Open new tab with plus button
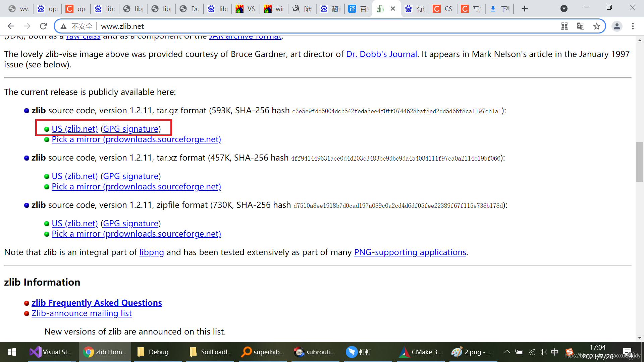The height and width of the screenshot is (362, 644). [x=525, y=9]
